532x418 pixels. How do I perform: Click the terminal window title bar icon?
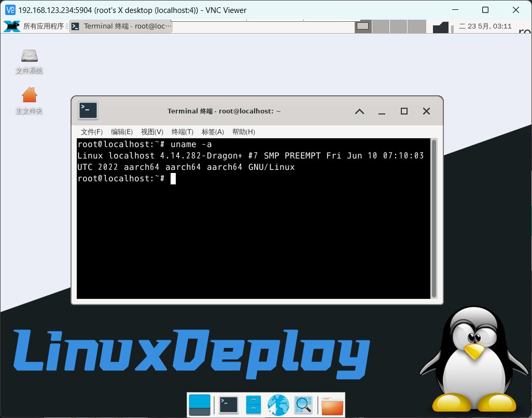(x=88, y=110)
